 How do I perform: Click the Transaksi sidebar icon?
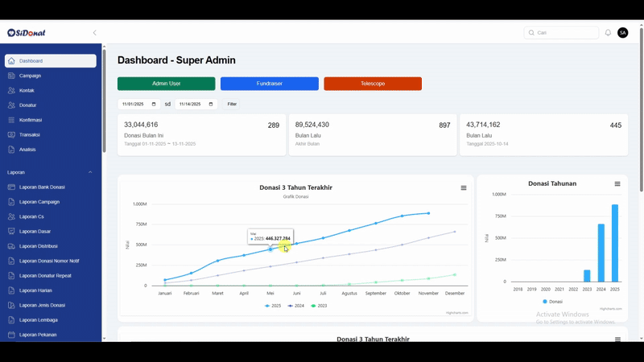point(11,134)
